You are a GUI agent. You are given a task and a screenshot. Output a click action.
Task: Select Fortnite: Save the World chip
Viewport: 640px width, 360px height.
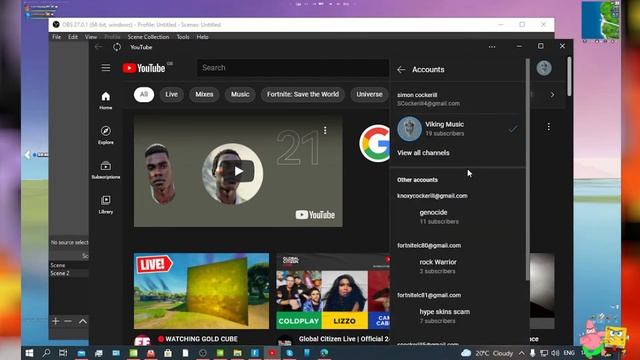coord(303,94)
